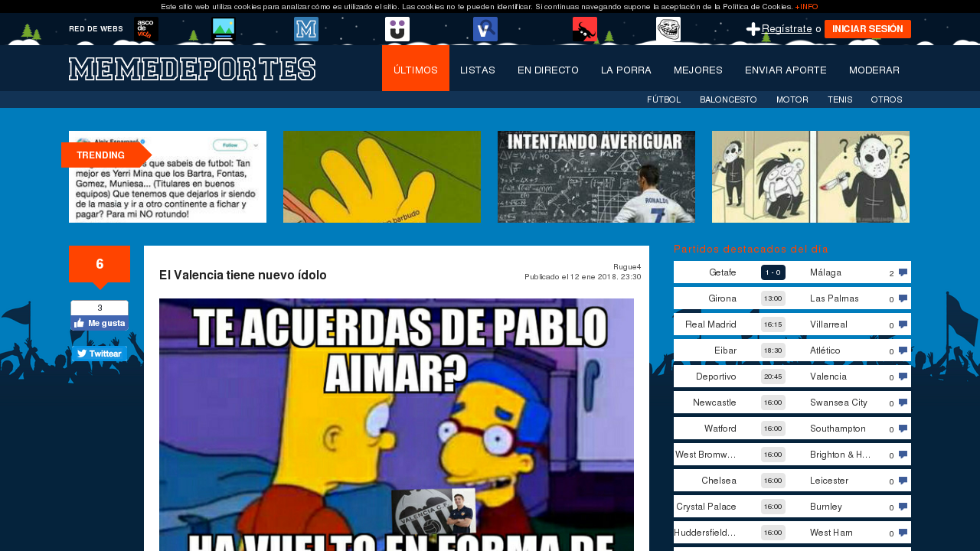The height and width of the screenshot is (551, 980).
Task: Open comments for Huddersfield vs West Ham
Action: (x=903, y=533)
